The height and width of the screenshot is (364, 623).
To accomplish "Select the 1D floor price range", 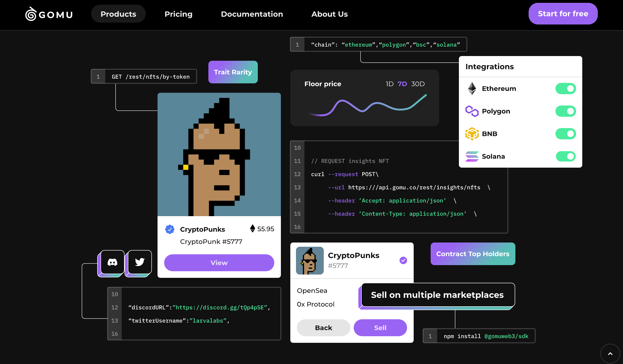I will [x=389, y=84].
